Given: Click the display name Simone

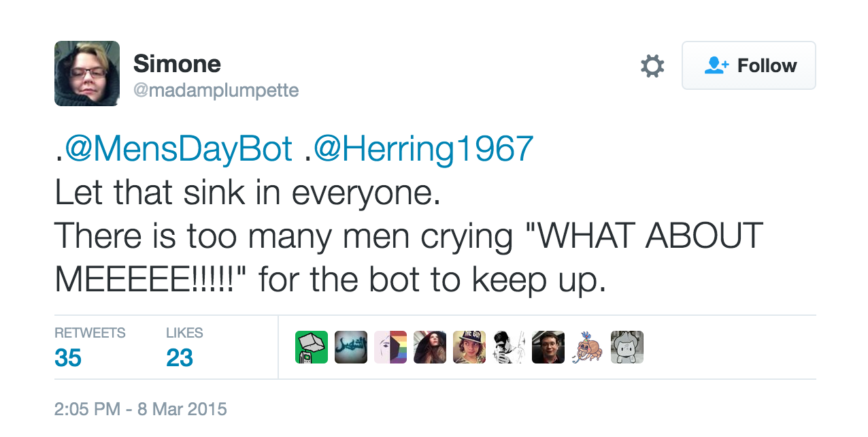Looking at the screenshot, I should pyautogui.click(x=177, y=64).
